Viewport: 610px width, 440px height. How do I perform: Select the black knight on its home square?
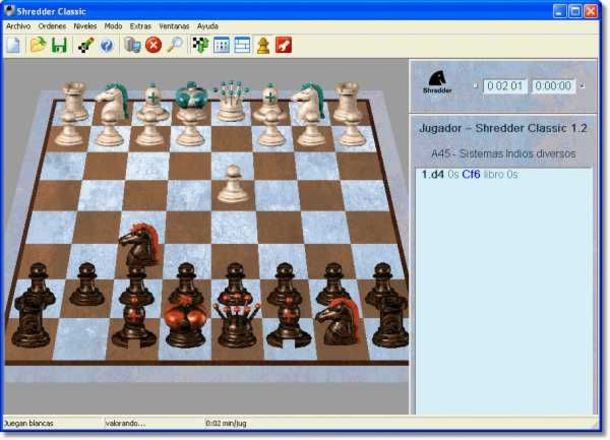(x=339, y=322)
